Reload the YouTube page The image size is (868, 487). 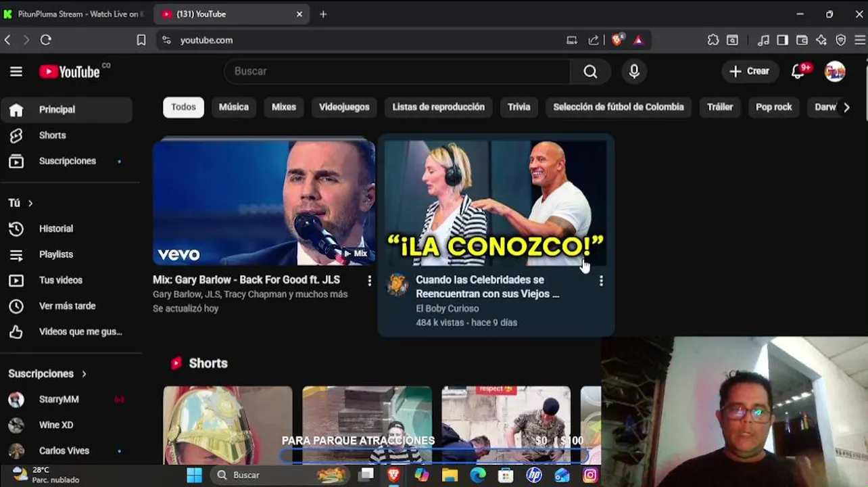pos(45,40)
